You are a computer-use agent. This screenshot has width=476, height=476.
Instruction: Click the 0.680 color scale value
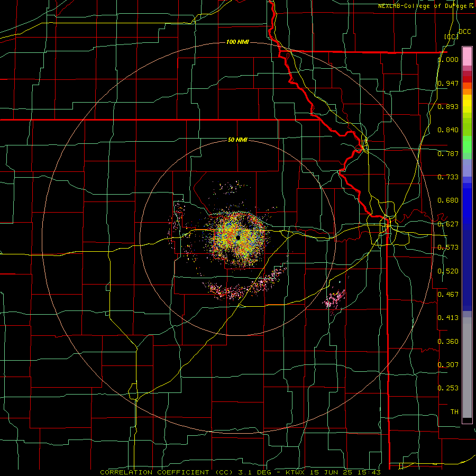[448, 200]
